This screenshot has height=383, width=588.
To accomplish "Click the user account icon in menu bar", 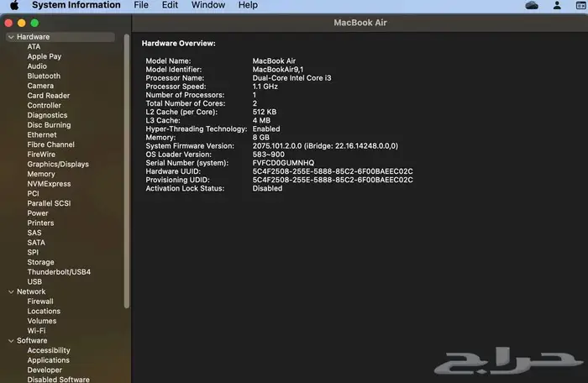I will (x=557, y=5).
